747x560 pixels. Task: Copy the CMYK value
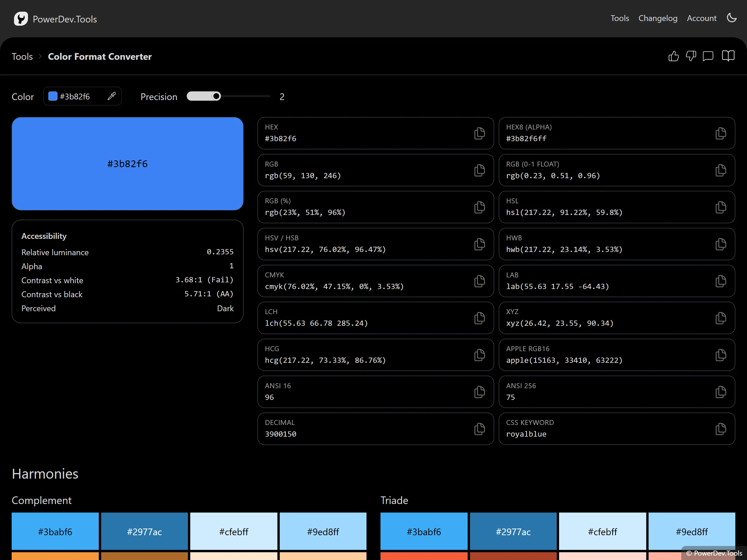(479, 281)
